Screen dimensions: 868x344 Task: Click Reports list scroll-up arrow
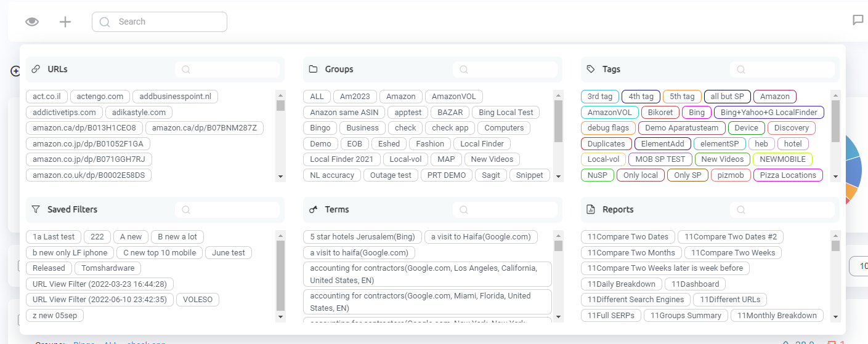pyautogui.click(x=836, y=236)
